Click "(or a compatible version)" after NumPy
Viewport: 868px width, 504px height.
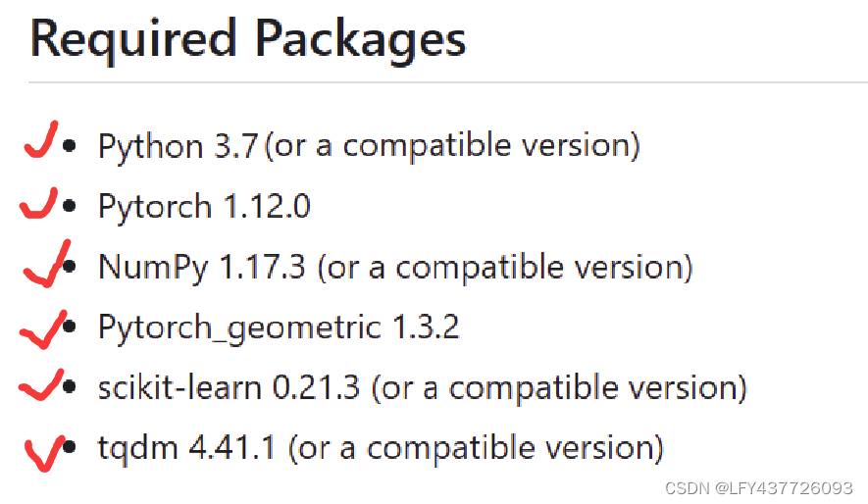pos(505,268)
